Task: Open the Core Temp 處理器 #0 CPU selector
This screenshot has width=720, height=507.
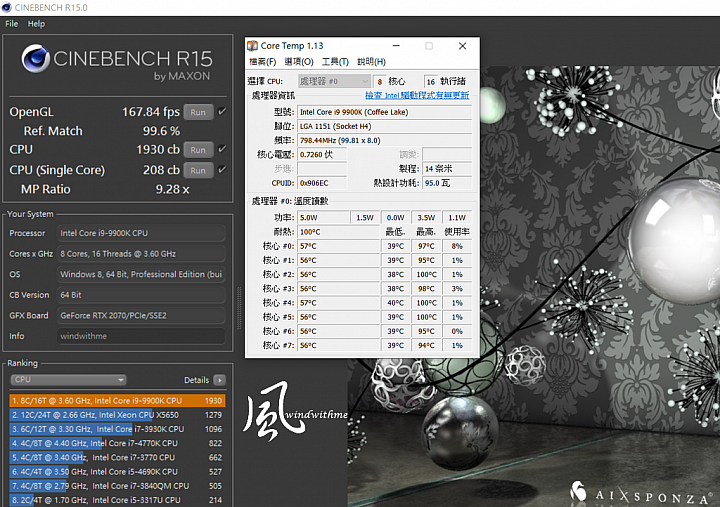Action: pos(334,81)
